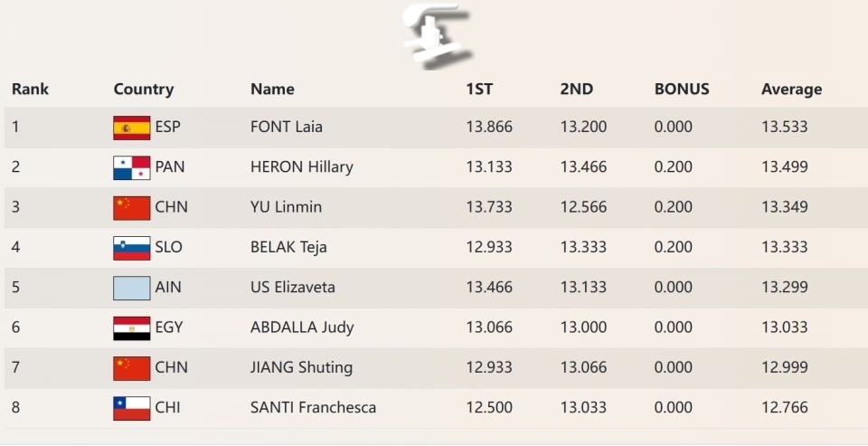This screenshot has height=446, width=868.
Task: Click SANTI Franchesca's name
Action: [x=313, y=407]
